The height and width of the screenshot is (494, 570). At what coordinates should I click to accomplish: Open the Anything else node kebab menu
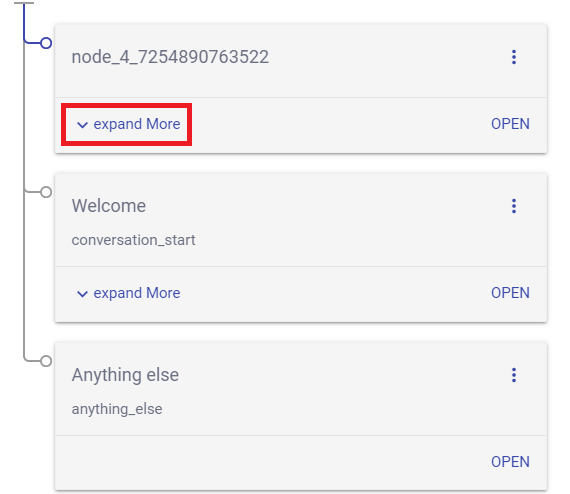click(514, 375)
